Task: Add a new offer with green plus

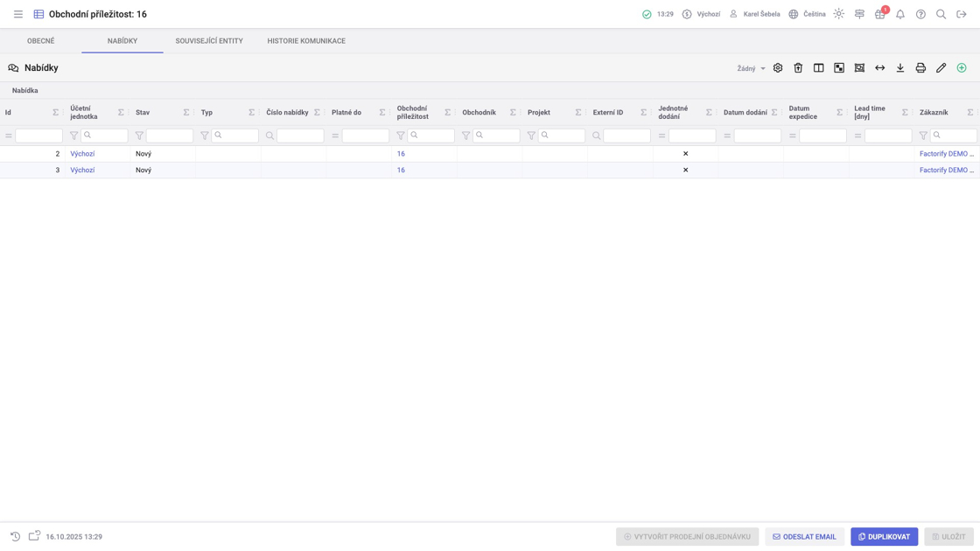Action: click(962, 67)
